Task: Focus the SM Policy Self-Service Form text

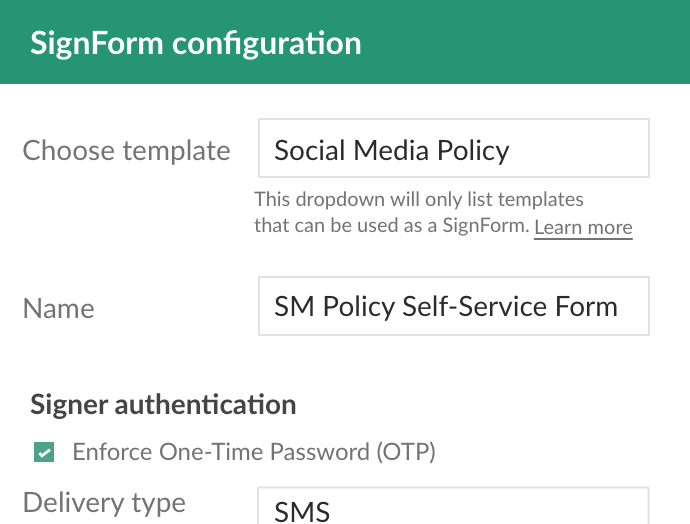Action: (445, 306)
